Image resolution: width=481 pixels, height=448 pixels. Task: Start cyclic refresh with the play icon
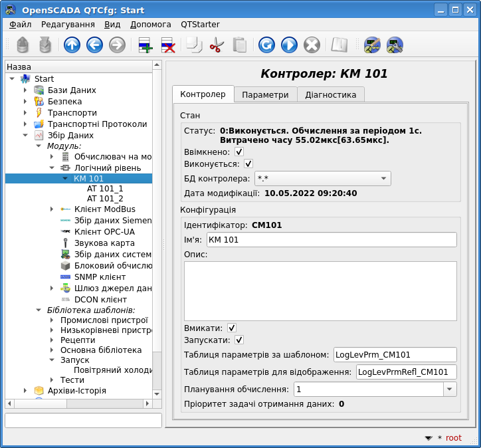click(289, 45)
